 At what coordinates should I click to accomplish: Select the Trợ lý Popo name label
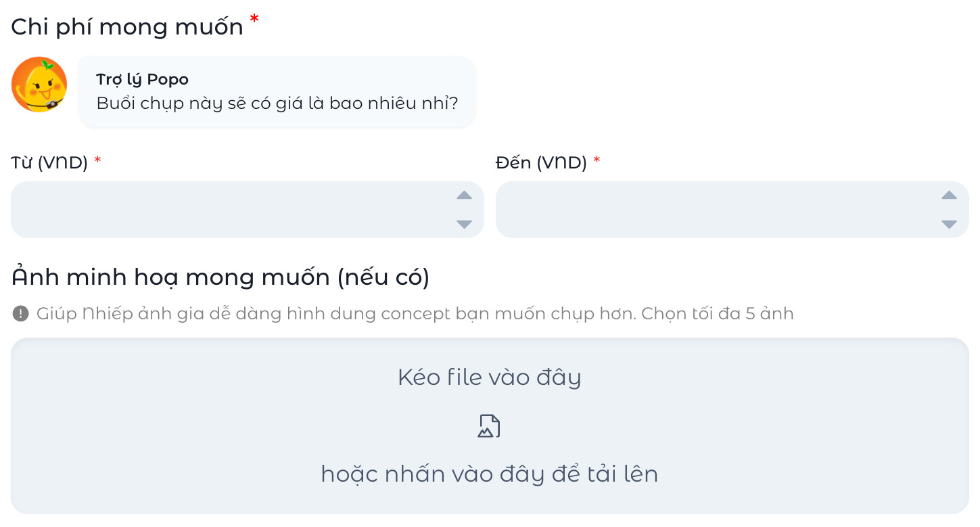(142, 80)
